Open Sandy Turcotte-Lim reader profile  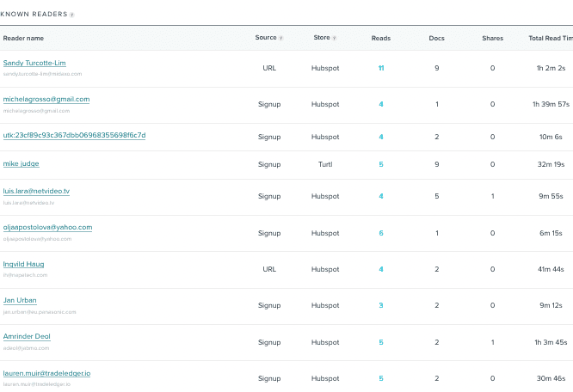(34, 63)
